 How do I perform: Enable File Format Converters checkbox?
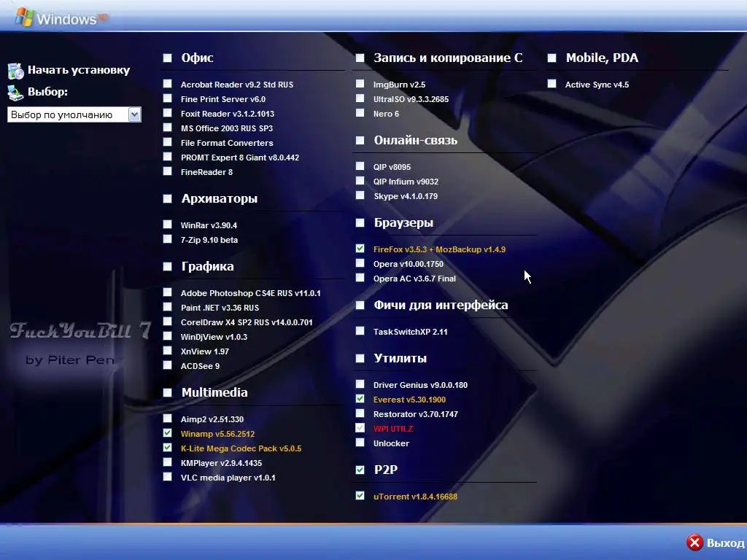point(167,142)
